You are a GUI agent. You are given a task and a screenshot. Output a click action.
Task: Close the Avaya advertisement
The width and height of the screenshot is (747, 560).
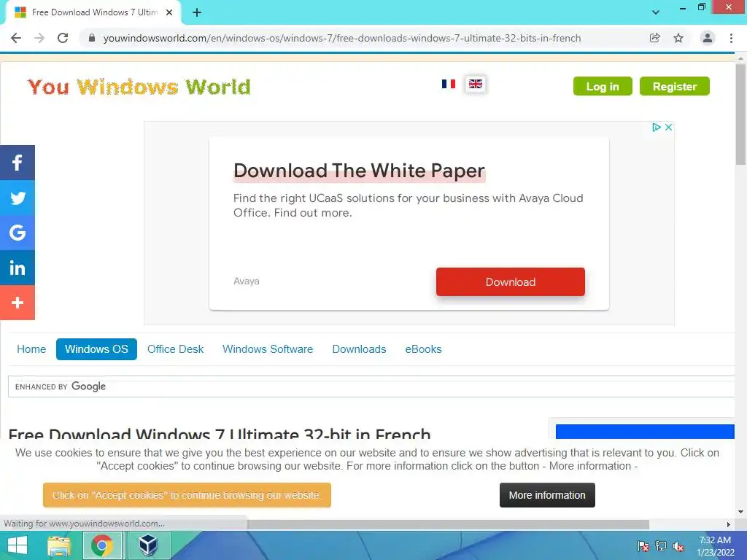pos(668,127)
